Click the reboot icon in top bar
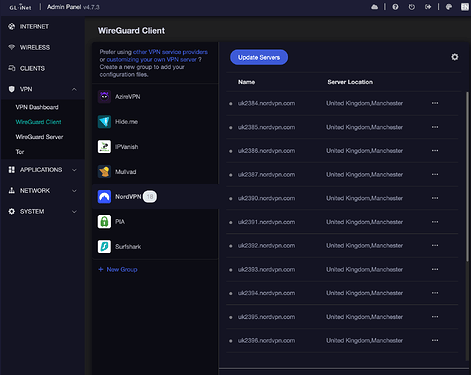The width and height of the screenshot is (471, 375). click(412, 7)
